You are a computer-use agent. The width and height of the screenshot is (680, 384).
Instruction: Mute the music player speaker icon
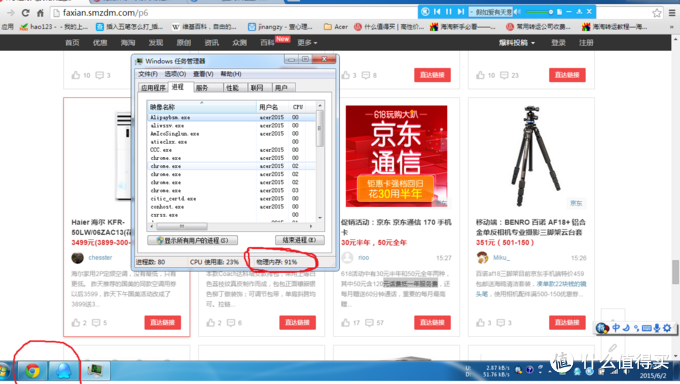tap(517, 12)
